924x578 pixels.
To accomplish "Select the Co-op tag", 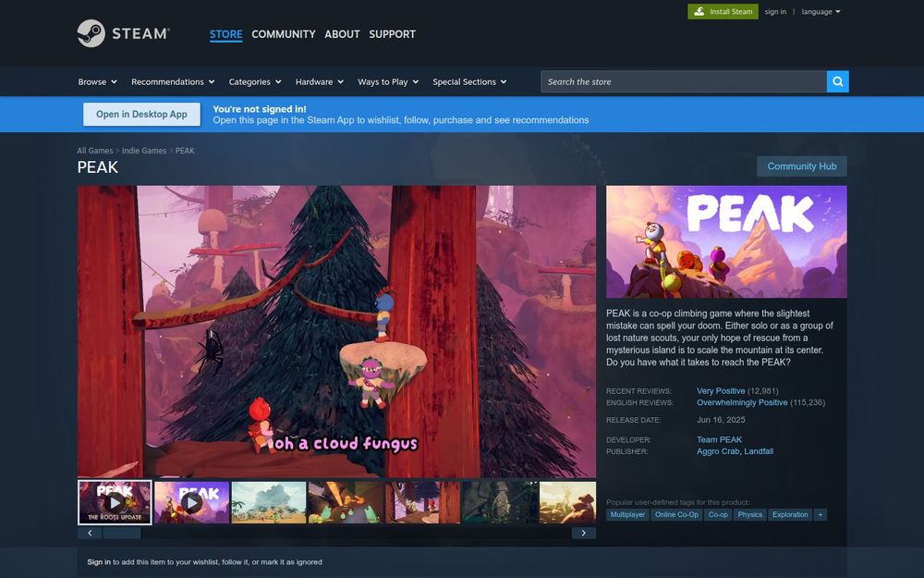I will 718,515.
